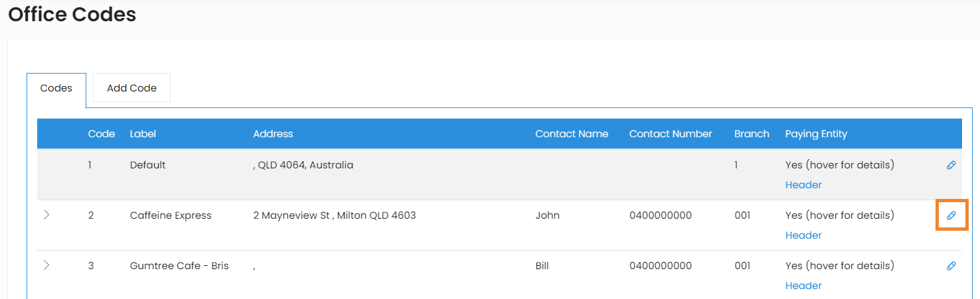Click the Caffeine Express label cell
Viewport: 980px width, 299px height.
pos(171,215)
